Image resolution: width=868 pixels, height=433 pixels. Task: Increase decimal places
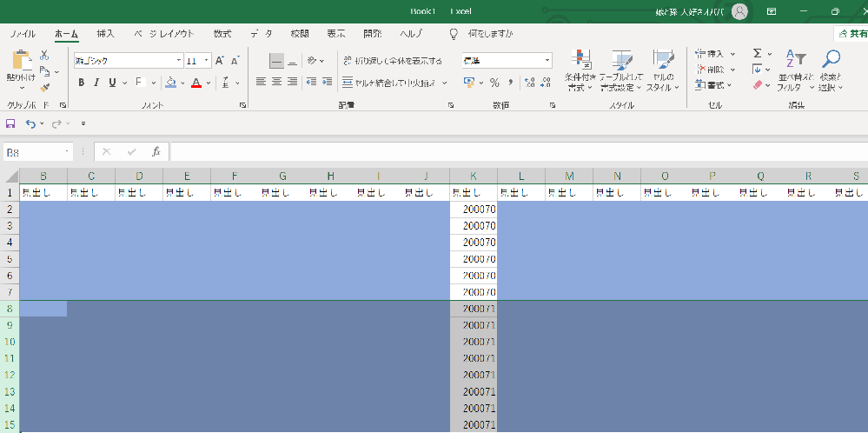click(528, 83)
